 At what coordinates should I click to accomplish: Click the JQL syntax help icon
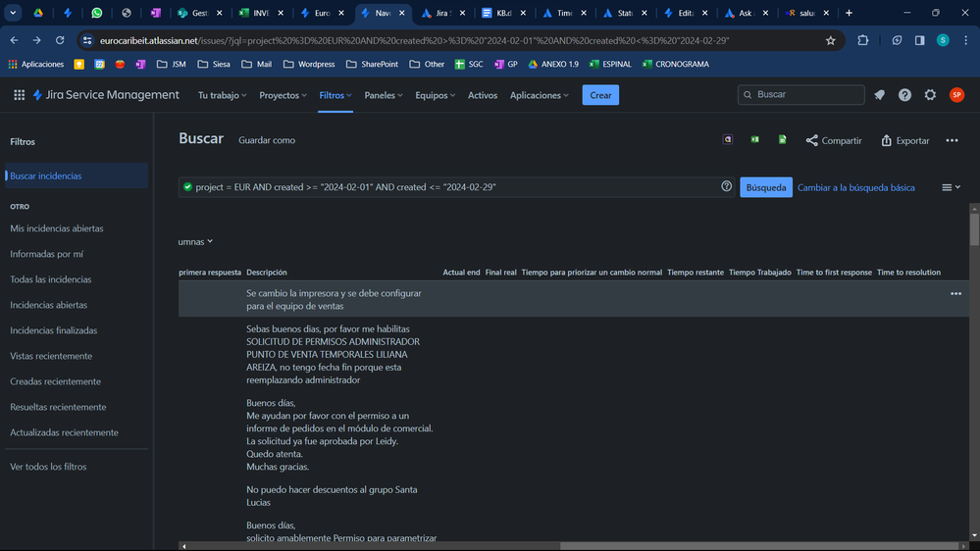(726, 186)
